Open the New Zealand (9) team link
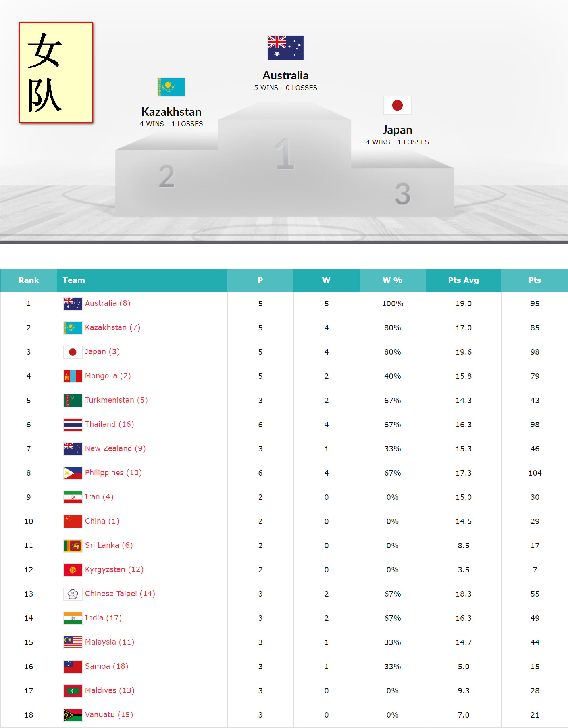 coord(115,448)
